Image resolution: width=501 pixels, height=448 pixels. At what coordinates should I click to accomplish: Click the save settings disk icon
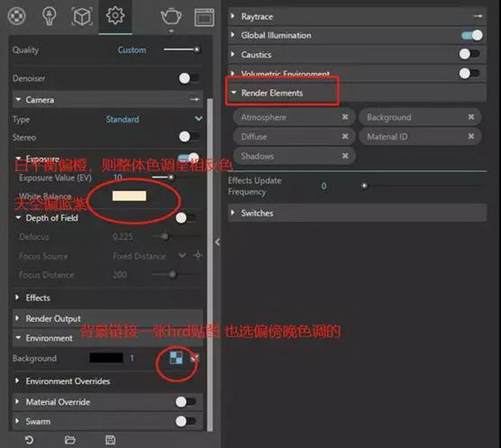110,440
